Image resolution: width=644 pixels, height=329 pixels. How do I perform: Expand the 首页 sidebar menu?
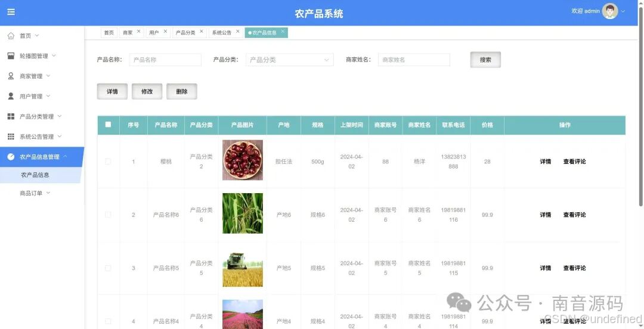[x=36, y=36]
